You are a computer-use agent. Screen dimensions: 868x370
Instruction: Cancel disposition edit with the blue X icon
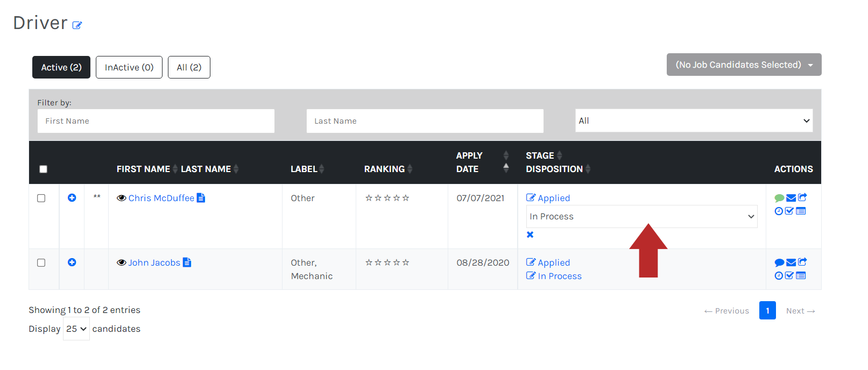point(530,234)
